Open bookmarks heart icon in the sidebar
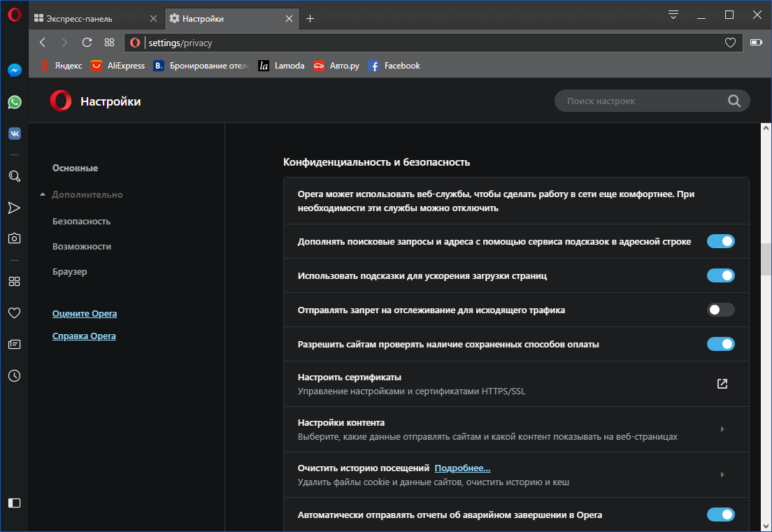Viewport: 772px width, 532px height. point(14,313)
